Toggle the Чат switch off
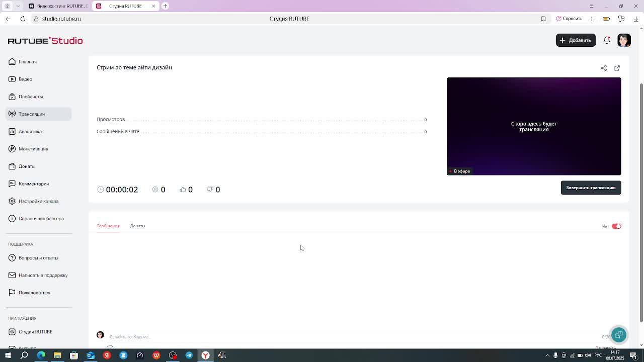This screenshot has width=644, height=362. point(616,226)
